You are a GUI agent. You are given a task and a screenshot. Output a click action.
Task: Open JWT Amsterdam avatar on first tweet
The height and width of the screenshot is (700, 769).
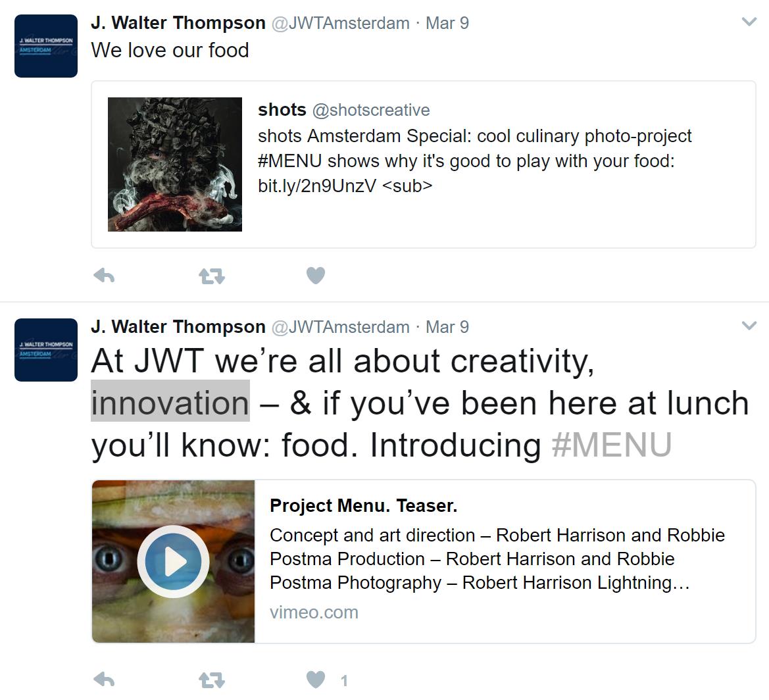(46, 46)
